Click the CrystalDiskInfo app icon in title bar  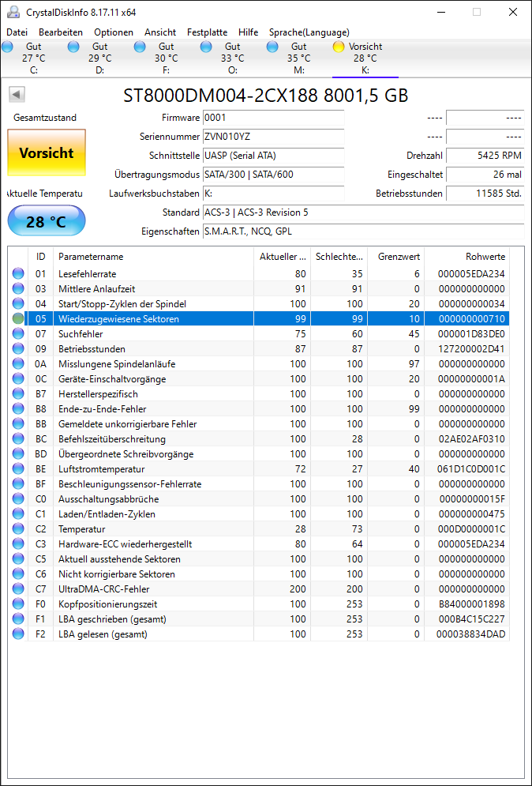click(x=14, y=12)
